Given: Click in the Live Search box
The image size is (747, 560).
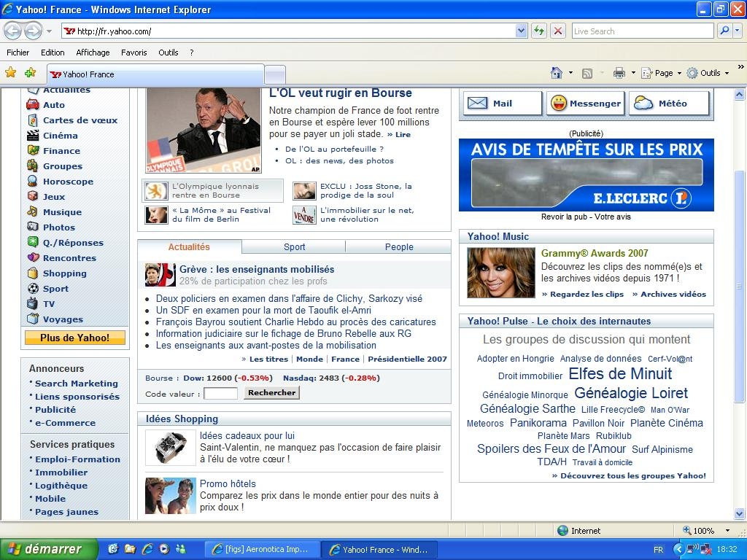Looking at the screenshot, I should click(x=643, y=31).
